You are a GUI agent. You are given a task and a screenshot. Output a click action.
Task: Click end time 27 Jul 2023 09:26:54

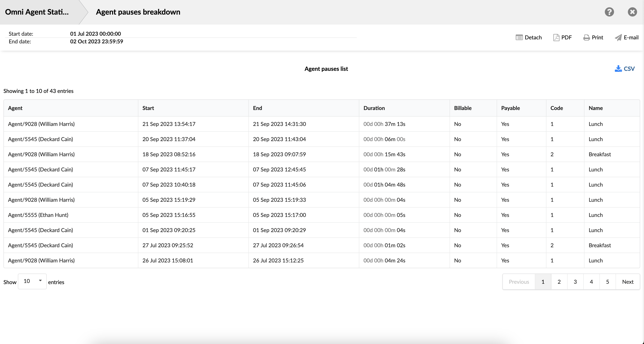[278, 245]
